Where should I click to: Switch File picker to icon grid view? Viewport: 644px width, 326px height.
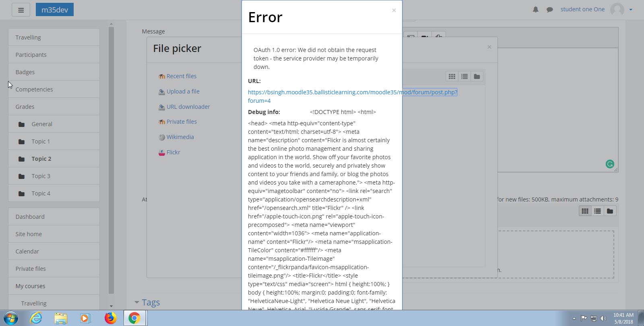click(x=452, y=77)
